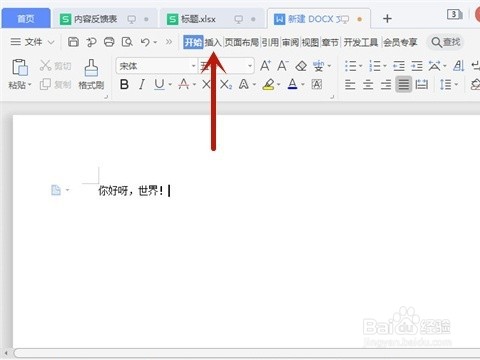
Task: Open the 插入 ribbon tab
Action: coord(213,42)
